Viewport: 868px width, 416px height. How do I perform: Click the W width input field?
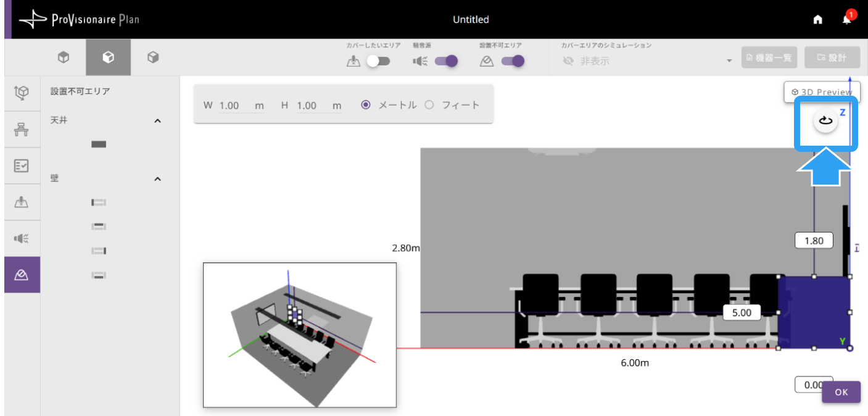click(241, 106)
